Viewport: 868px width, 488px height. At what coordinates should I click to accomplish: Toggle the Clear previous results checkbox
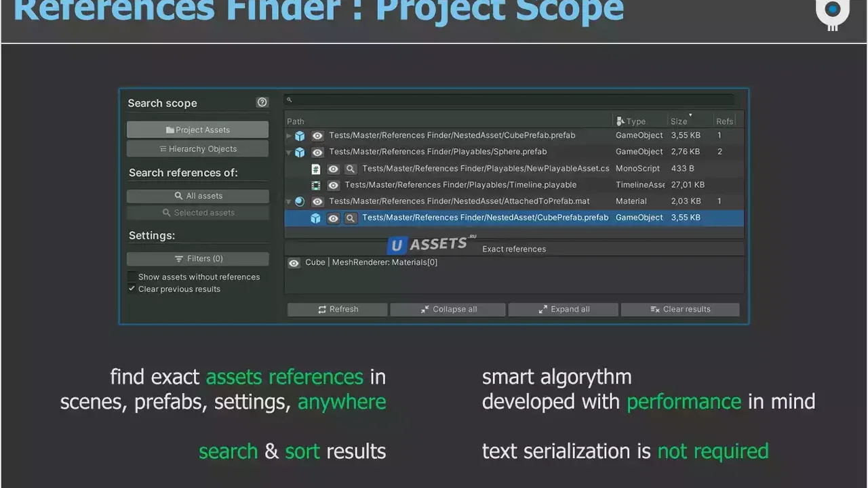pos(132,289)
